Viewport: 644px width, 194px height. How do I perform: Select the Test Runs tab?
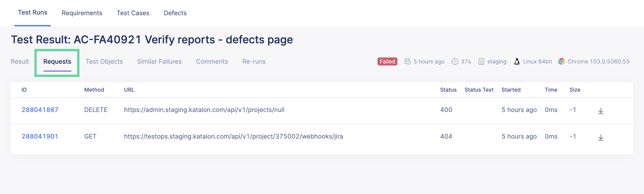(x=32, y=13)
